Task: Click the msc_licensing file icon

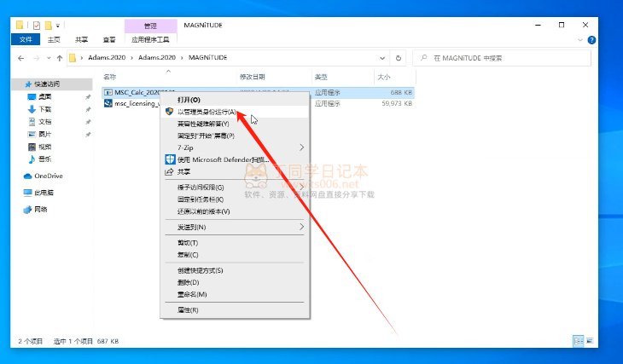Action: 108,103
